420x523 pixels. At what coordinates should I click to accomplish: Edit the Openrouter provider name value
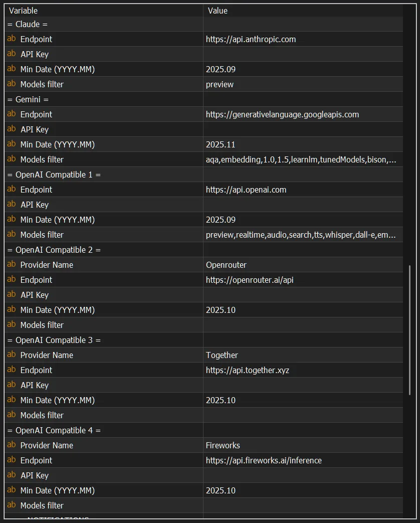303,265
